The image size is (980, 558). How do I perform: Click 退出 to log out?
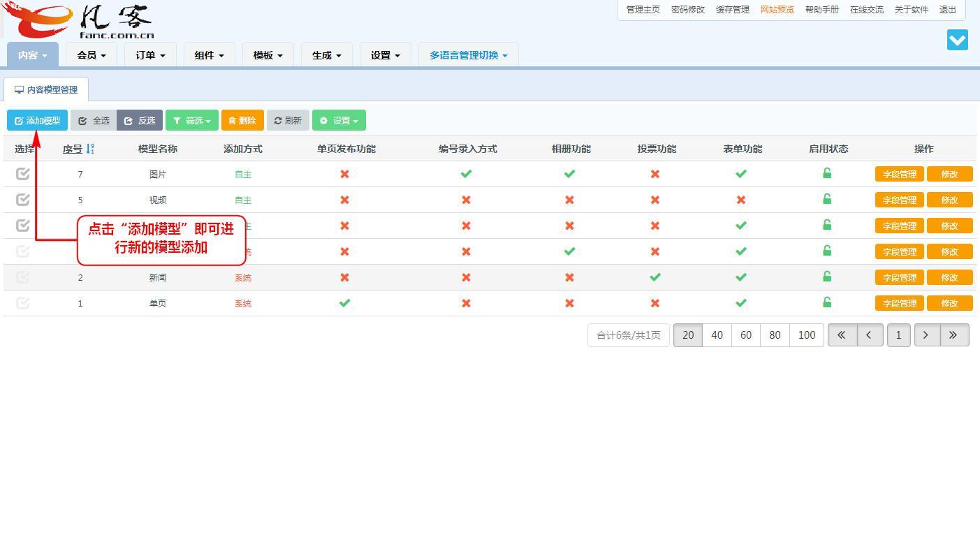click(947, 10)
